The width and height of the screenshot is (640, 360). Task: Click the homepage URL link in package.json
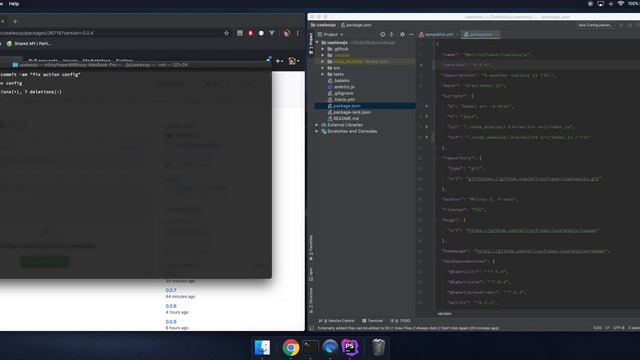tap(541, 251)
